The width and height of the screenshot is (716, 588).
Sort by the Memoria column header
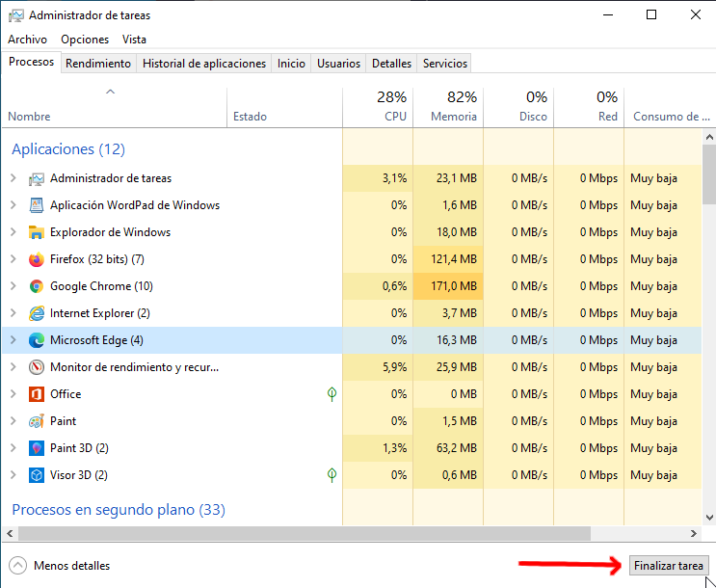coord(448,107)
